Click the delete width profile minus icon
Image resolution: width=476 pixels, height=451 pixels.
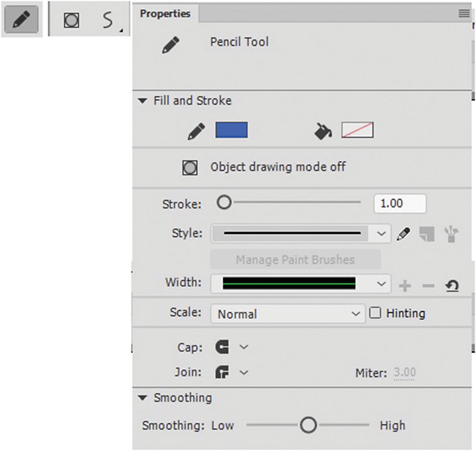point(428,285)
